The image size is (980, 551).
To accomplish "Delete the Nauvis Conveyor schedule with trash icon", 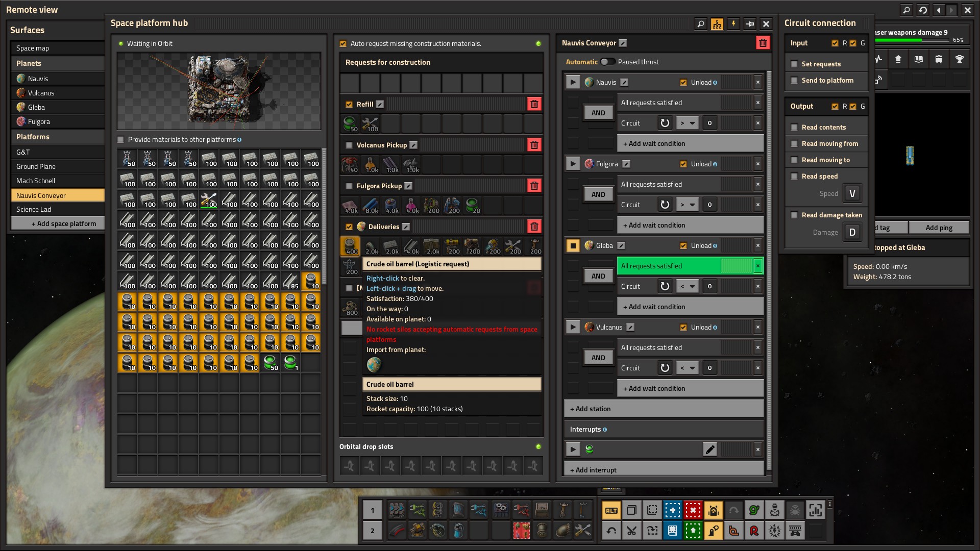I will click(x=763, y=43).
